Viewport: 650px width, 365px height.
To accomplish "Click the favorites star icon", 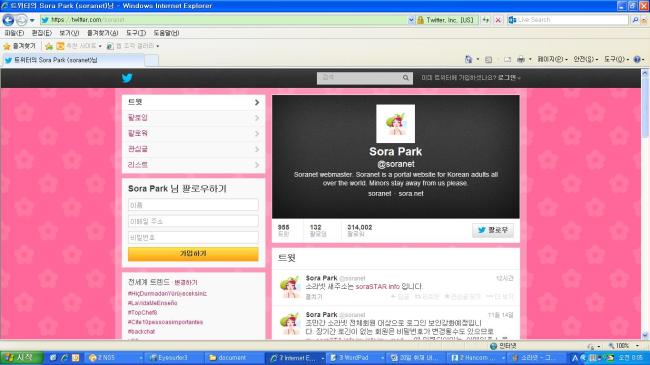I will [7, 46].
